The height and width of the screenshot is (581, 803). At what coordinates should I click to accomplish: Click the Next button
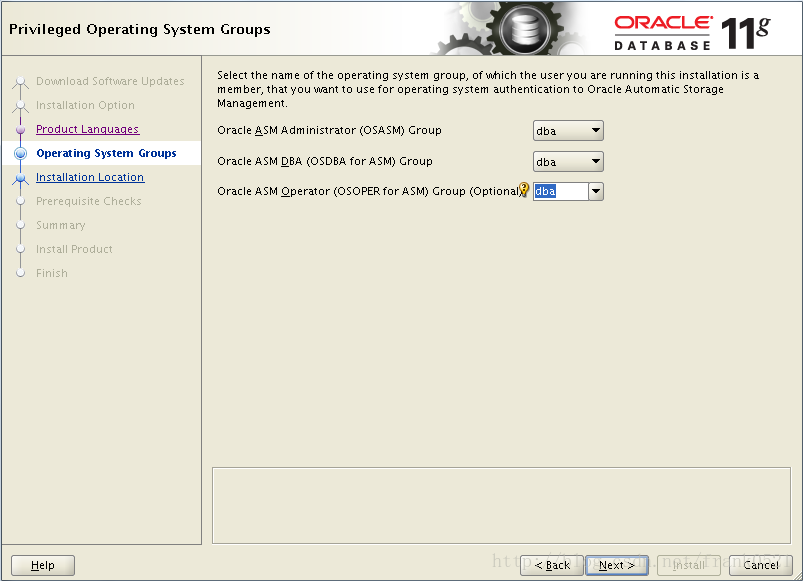(x=617, y=565)
